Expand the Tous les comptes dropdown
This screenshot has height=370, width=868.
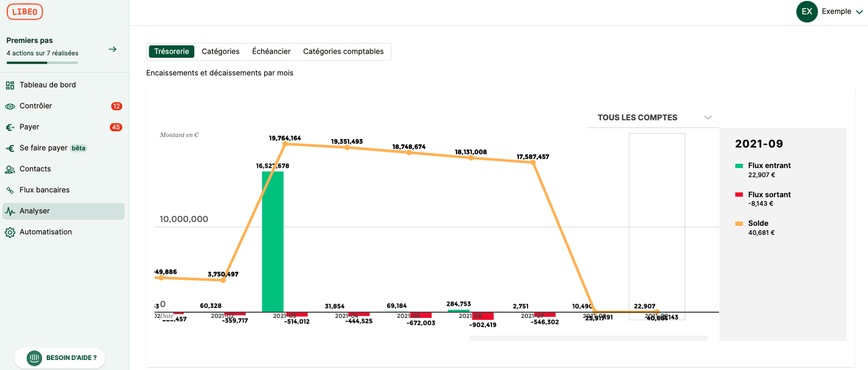(708, 118)
